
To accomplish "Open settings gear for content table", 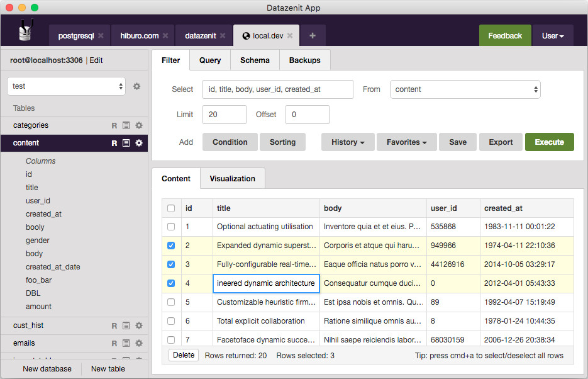I will click(139, 143).
